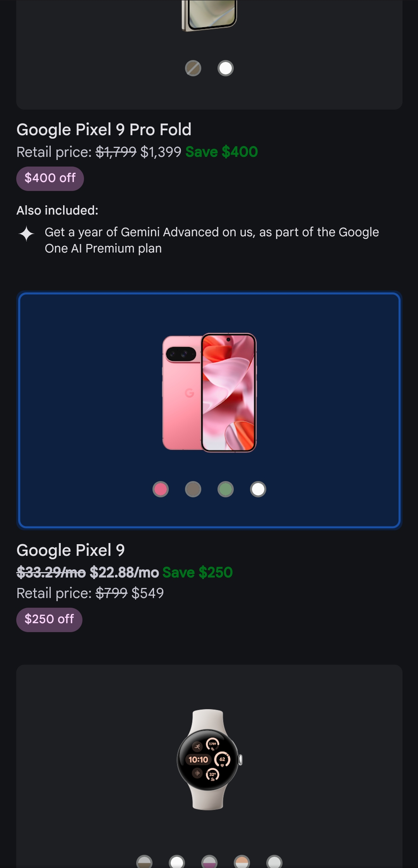Open the Google Pixel 9 Pro Fold title link

[104, 130]
